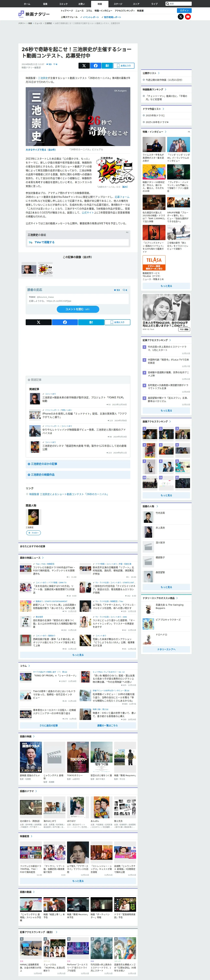The image size is (210, 980).
Task: Switch to the 音楽 top tab
Action: pyautogui.click(x=45, y=4)
